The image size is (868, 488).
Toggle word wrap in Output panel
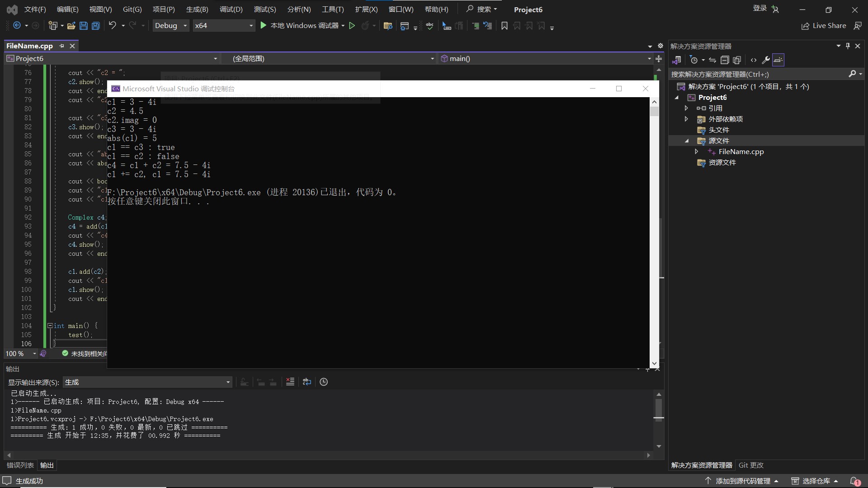307,382
